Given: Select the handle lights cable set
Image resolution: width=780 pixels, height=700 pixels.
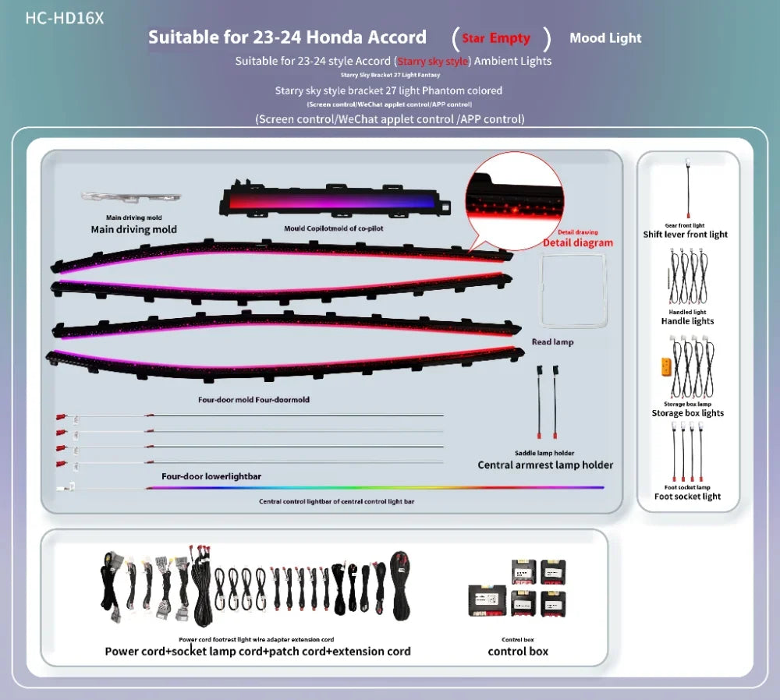Looking at the screenshot, I should coord(686,276).
